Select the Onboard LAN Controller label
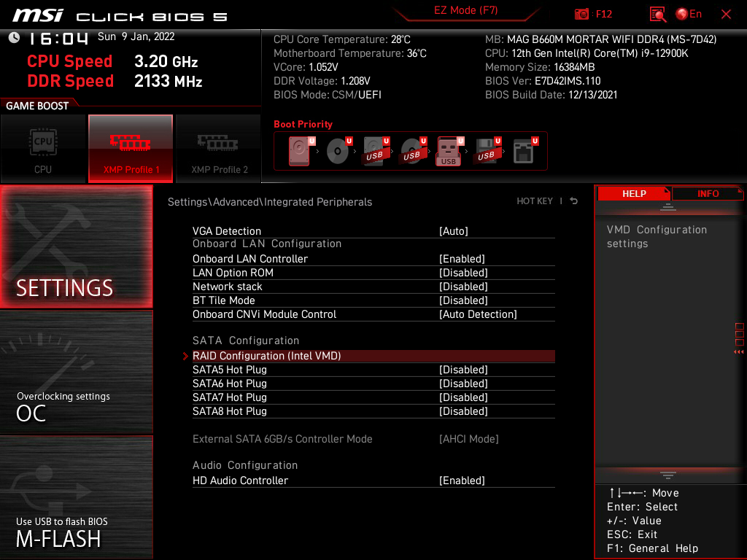 [x=250, y=259]
